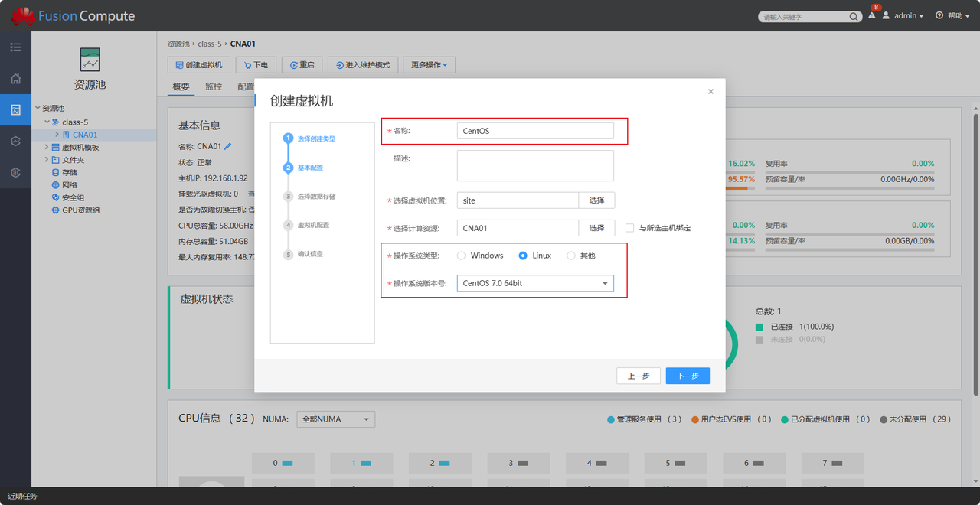Screen dimensions: 980x505
Task: Select the Windows radio button
Action: tap(462, 256)
